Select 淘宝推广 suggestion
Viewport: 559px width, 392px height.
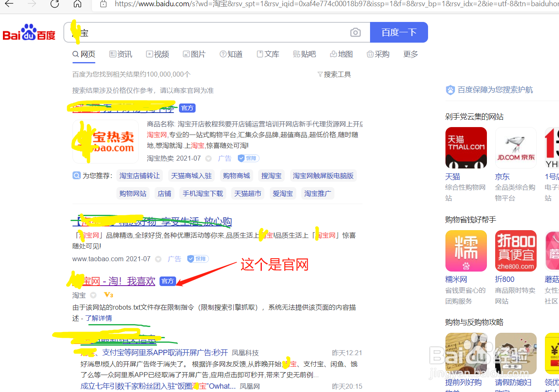tap(318, 194)
